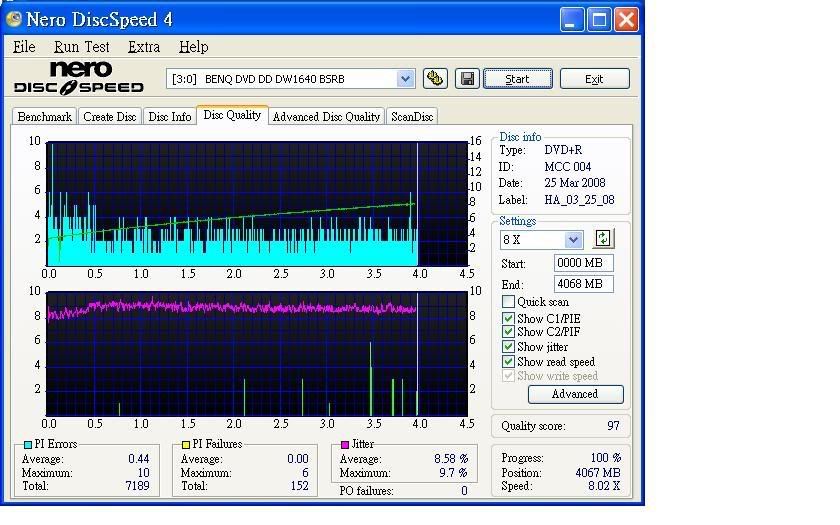Click the disc ID text MCC 004

click(x=567, y=167)
